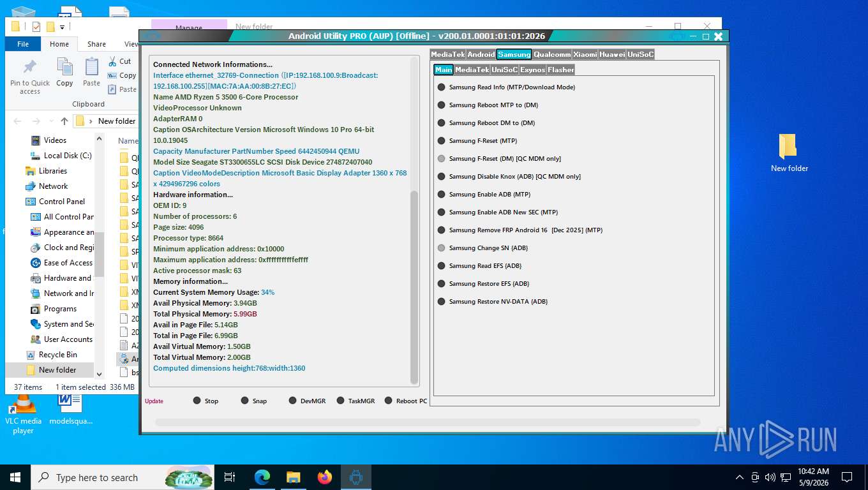This screenshot has width=868, height=490.
Task: Select Samsung Enable ADB (MTP)
Action: 484,195
